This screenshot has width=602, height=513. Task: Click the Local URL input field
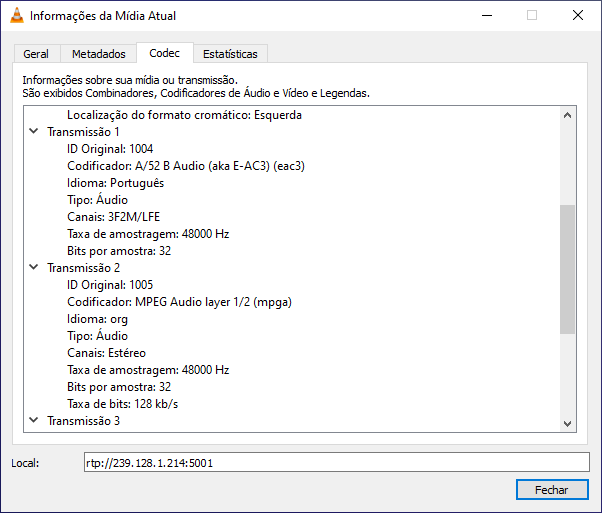tap(337, 462)
